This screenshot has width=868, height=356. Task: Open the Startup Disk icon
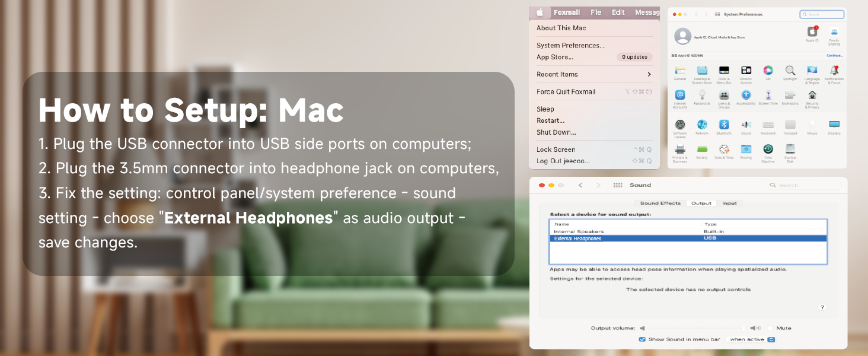tap(790, 150)
